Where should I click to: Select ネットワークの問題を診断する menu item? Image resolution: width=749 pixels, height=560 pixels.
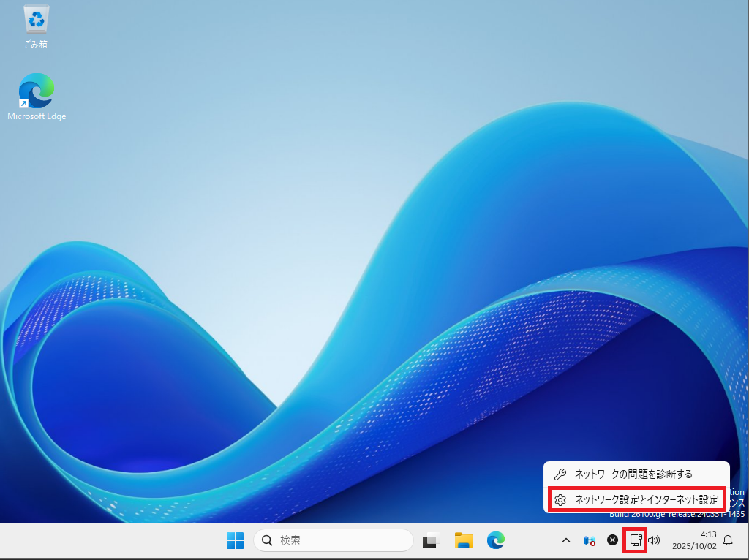click(633, 474)
